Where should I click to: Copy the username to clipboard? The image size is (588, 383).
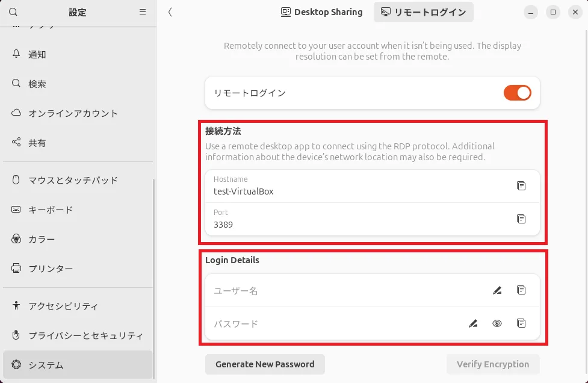click(521, 290)
